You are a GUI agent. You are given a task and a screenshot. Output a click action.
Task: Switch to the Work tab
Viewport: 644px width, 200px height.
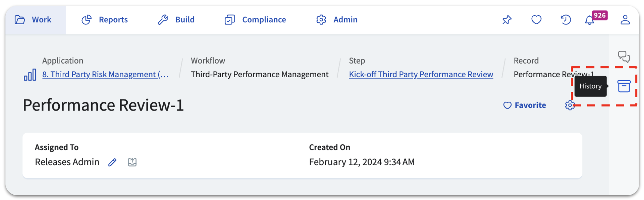(33, 20)
